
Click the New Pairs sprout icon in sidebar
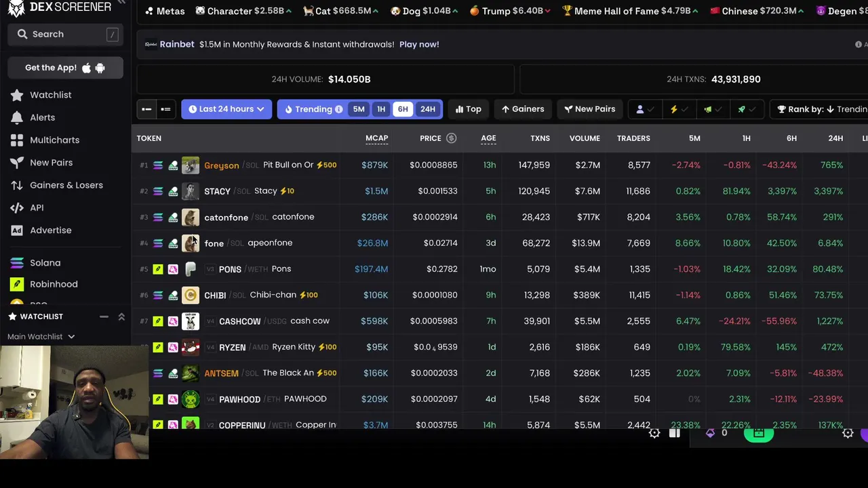(x=17, y=163)
